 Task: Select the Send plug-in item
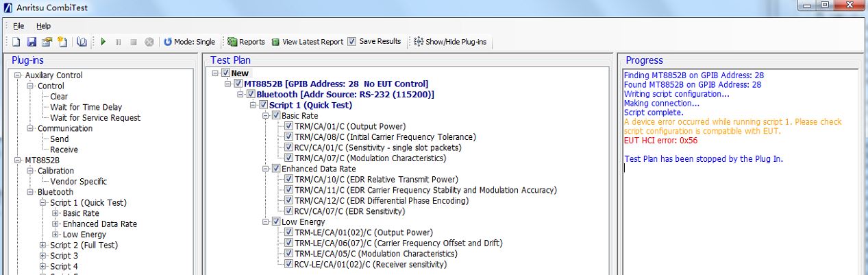(60, 139)
